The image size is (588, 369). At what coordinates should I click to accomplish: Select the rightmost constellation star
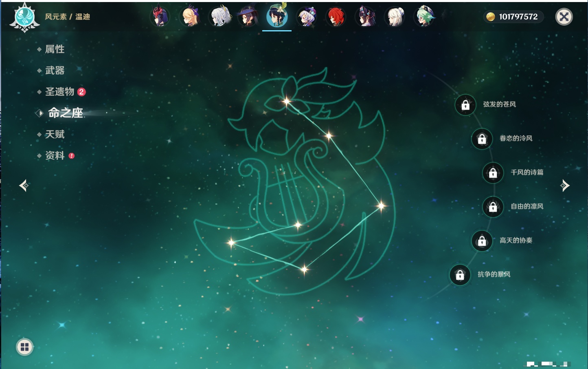[x=381, y=205]
